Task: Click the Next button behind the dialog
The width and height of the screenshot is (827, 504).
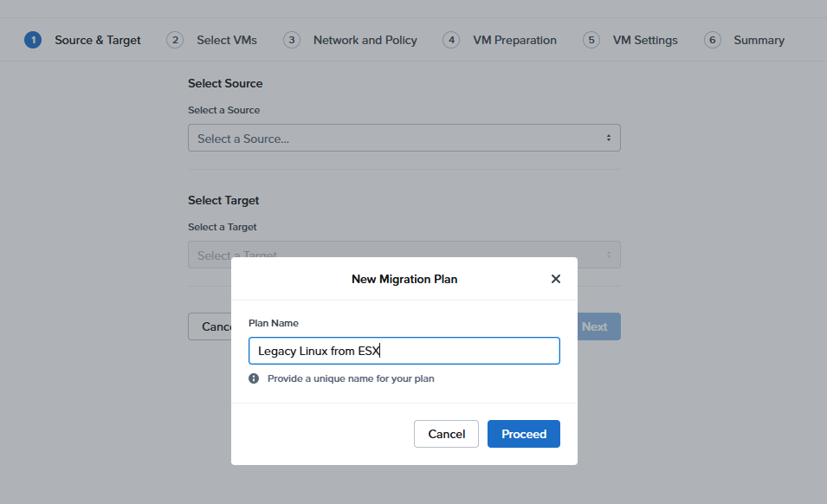Action: (598, 326)
